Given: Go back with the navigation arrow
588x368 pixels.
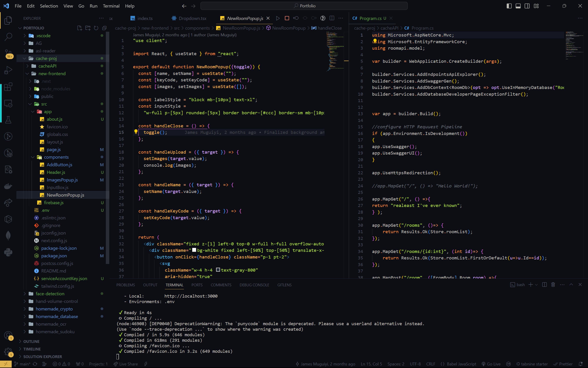Looking at the screenshot, I should (184, 6).
